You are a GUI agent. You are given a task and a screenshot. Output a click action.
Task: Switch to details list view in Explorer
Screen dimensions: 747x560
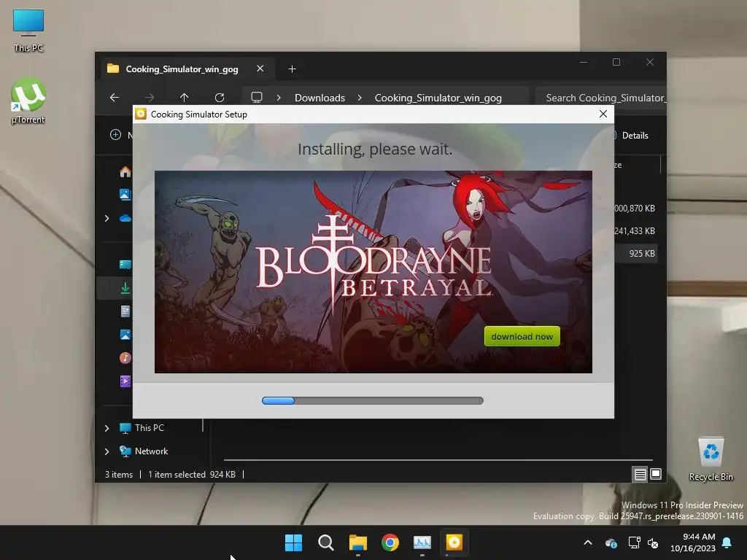(640, 474)
